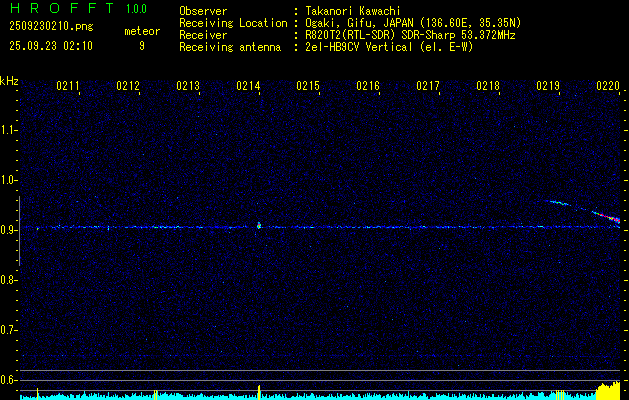Click the 0218 time marker

tap(488, 86)
